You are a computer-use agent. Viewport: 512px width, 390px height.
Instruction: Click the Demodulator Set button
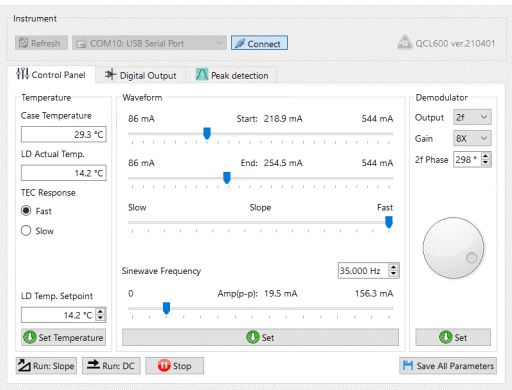click(453, 337)
